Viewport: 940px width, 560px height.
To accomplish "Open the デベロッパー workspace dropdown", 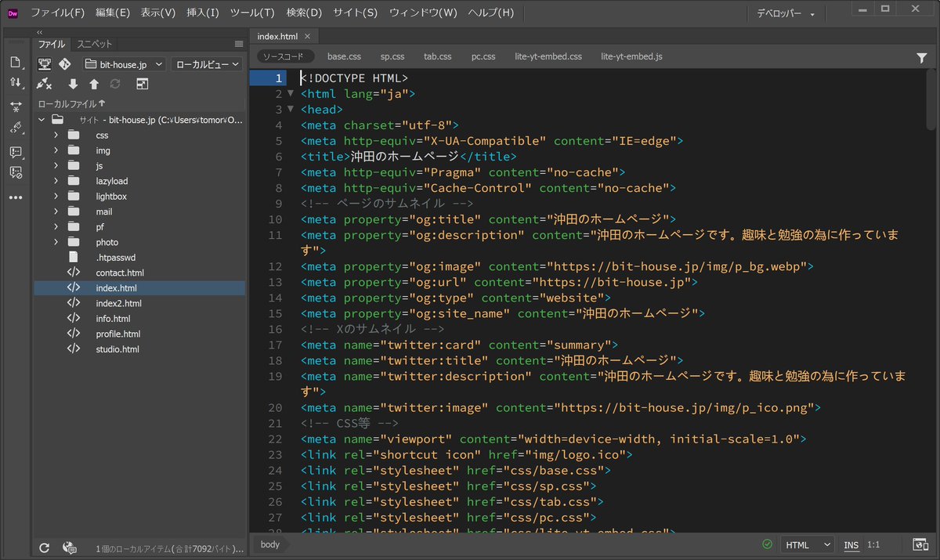I will coord(786,14).
